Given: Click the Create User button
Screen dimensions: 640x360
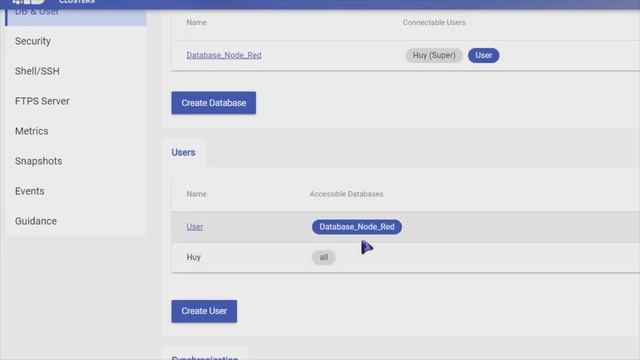Looking at the screenshot, I should [204, 311].
